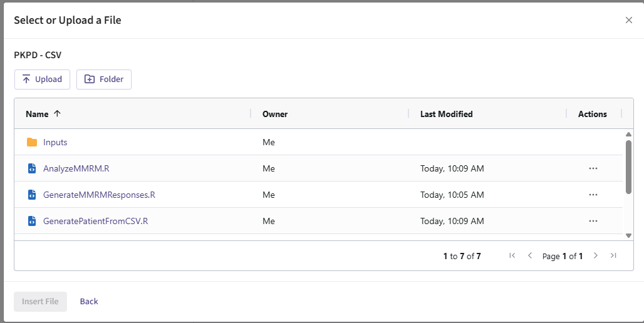Sort by Last Modified column
The width and height of the screenshot is (644, 323).
[x=446, y=114]
